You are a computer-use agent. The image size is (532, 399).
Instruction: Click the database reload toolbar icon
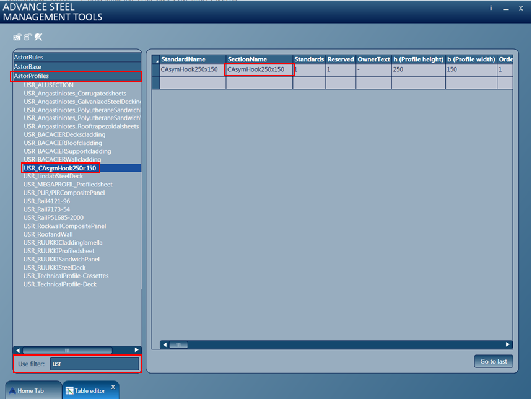pyautogui.click(x=28, y=37)
